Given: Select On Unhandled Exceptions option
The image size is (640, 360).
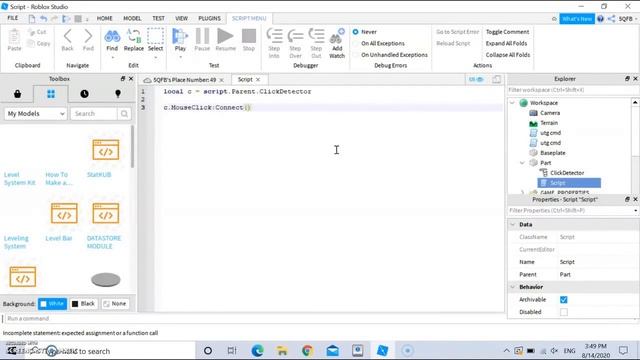Looking at the screenshot, I should [x=356, y=55].
